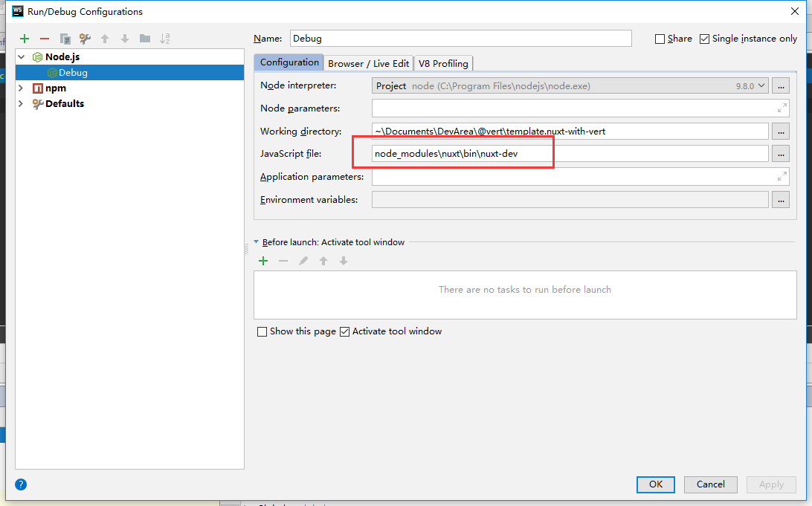The width and height of the screenshot is (812, 506).
Task: Check the Share checkbox
Action: 660,38
